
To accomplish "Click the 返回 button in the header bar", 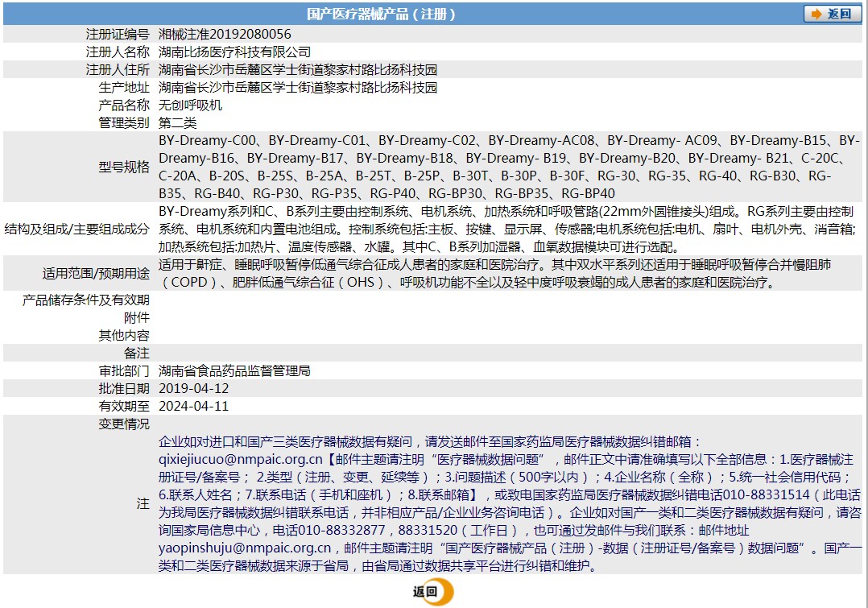I will (x=832, y=14).
